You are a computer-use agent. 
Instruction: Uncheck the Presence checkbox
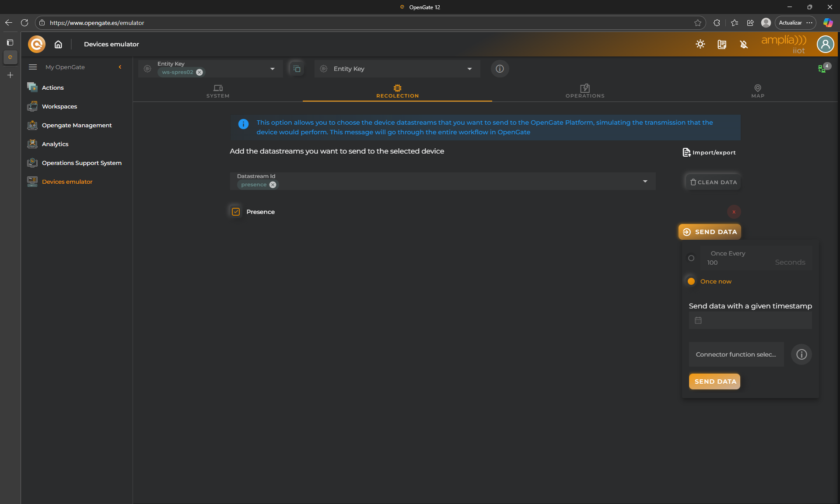pos(236,212)
